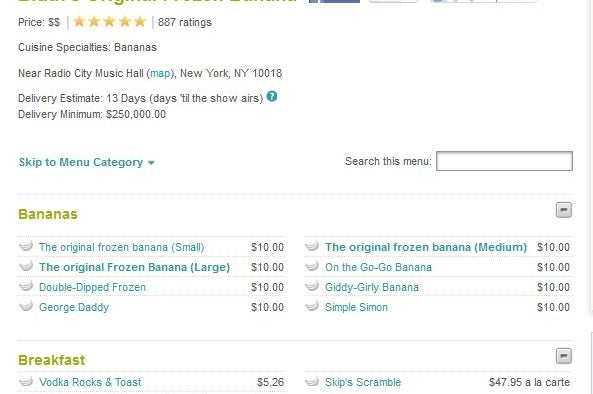
Task: Open the Giddy-Girly Banana menu item
Action: click(372, 287)
